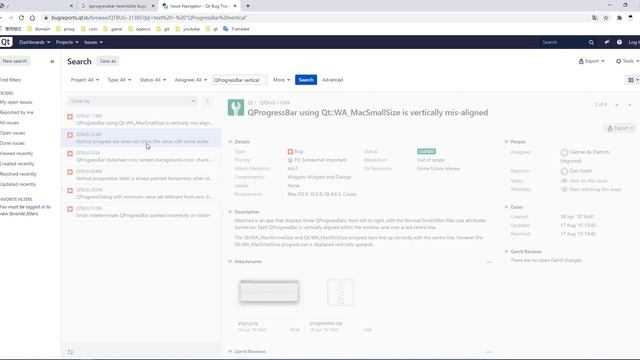The width and height of the screenshot is (640, 360).
Task: Select Vertical progress bar does not show value result
Action: (x=141, y=138)
